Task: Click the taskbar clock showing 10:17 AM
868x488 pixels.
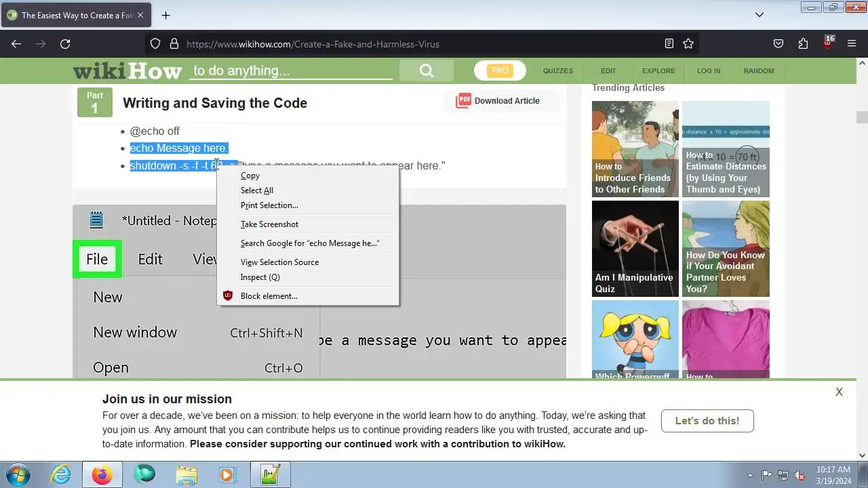Action: [833, 474]
